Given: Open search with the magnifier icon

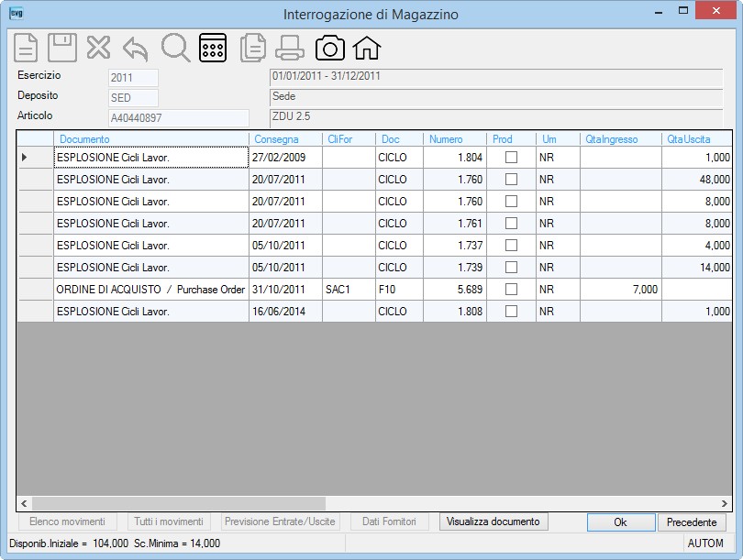Looking at the screenshot, I should pyautogui.click(x=175, y=48).
